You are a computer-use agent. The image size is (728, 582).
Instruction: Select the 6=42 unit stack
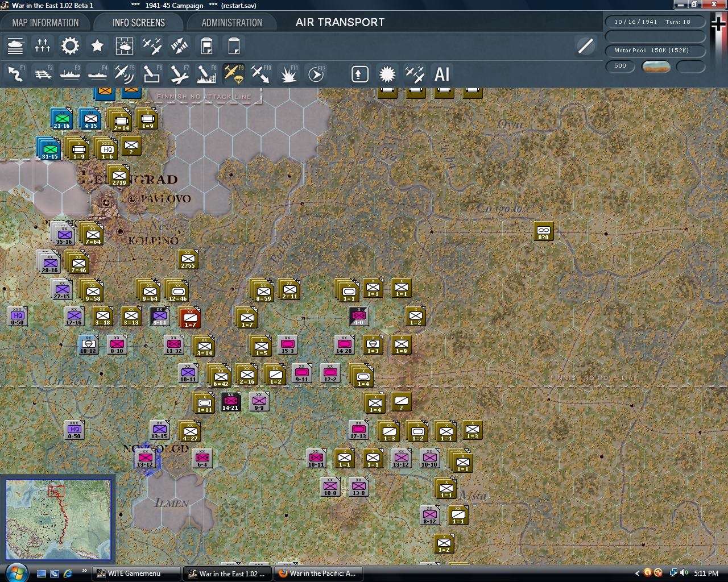click(x=220, y=375)
